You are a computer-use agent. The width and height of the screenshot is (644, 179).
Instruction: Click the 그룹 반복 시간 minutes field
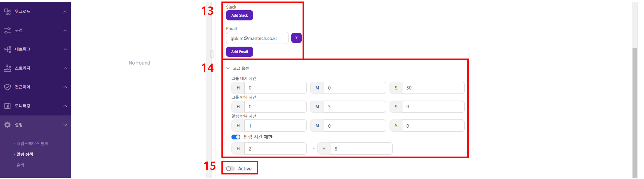coord(355,107)
